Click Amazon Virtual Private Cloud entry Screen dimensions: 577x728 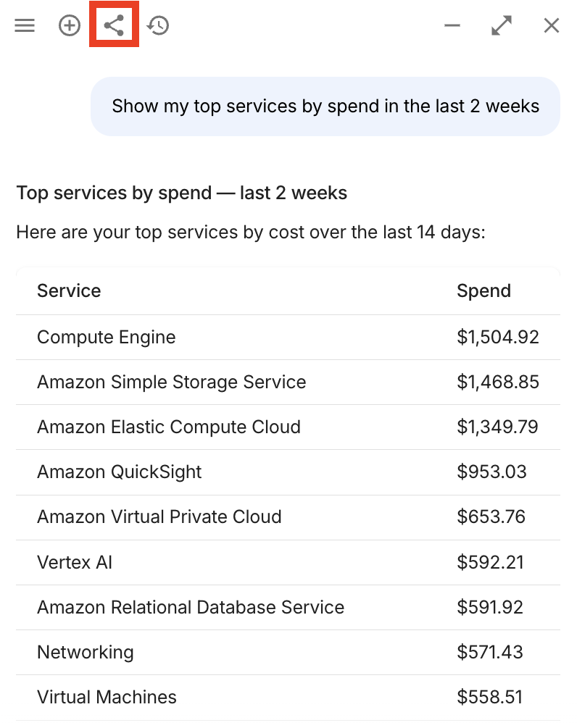click(x=159, y=517)
